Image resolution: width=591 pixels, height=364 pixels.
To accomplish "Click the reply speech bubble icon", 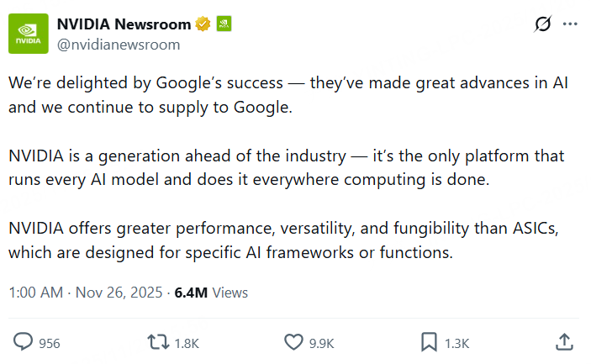I will pyautogui.click(x=24, y=342).
